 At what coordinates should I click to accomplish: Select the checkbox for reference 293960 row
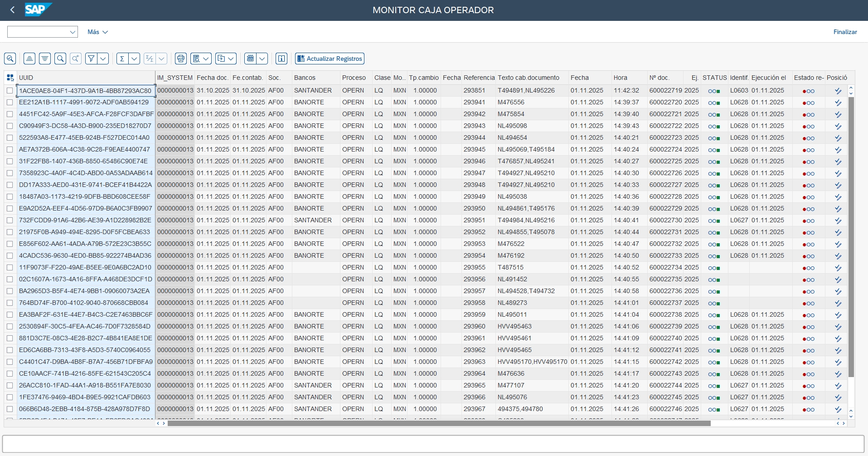pos(10,327)
